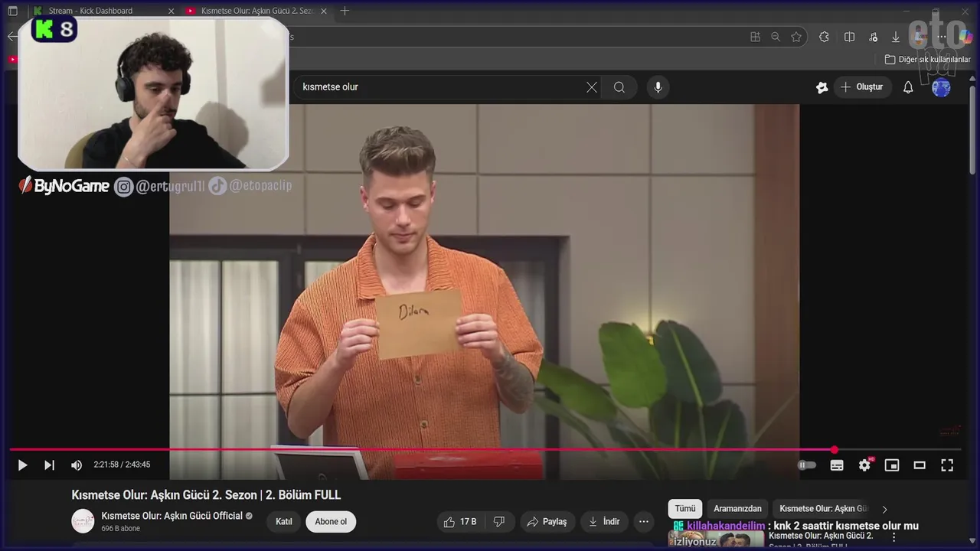Screen dimensions: 980x551
Task: Open a new browser tab
Action: tap(345, 11)
